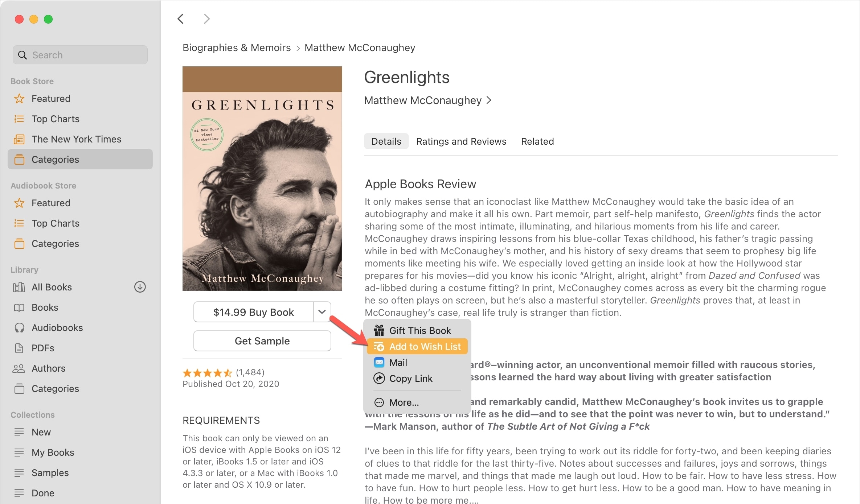The height and width of the screenshot is (504, 860).
Task: Click the Get Sample button
Action: pos(262,341)
